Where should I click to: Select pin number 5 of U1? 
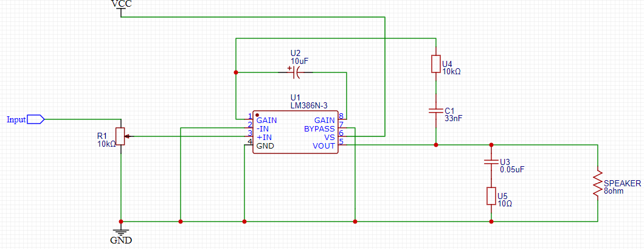point(341,141)
